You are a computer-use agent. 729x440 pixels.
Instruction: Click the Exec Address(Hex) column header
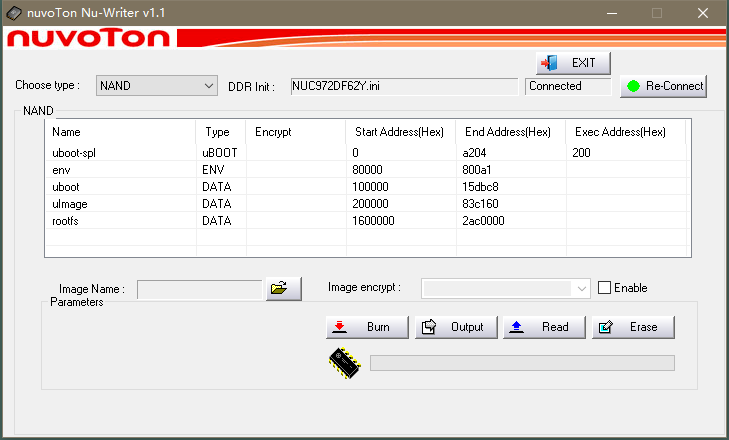pyautogui.click(x=626, y=132)
